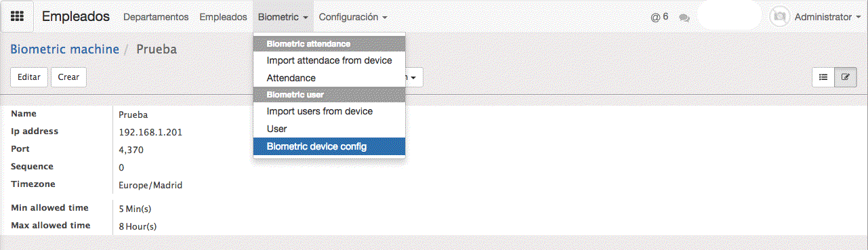Click the Crear button
Image resolution: width=868 pixels, height=250 pixels.
pos(68,77)
